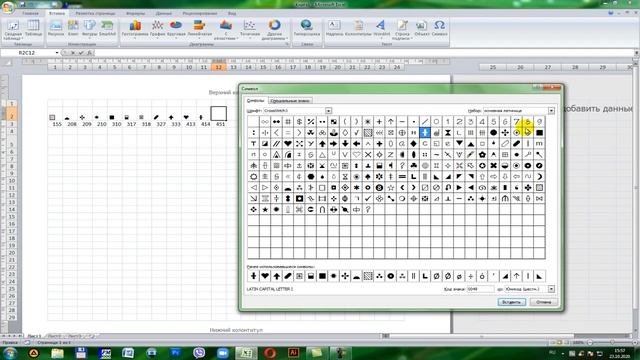Open Opera browser from the taskbar
Screen dimensions: 640x360
pos(270,353)
